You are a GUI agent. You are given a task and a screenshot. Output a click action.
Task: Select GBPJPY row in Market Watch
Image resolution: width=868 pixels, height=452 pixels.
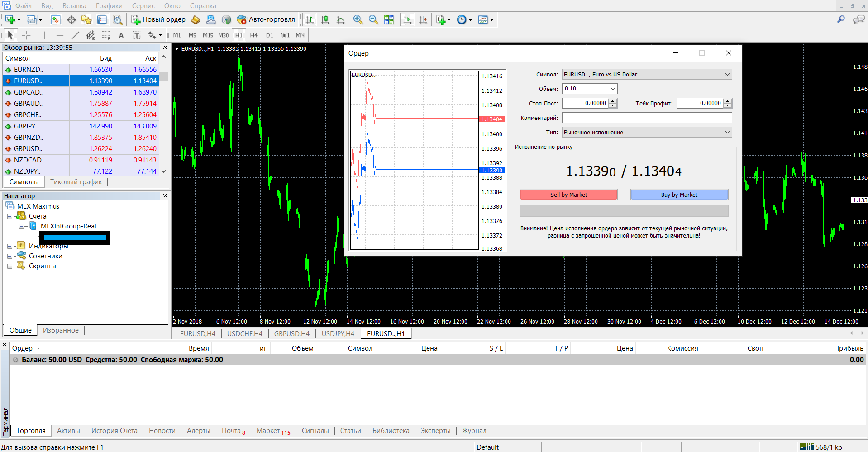(x=81, y=126)
